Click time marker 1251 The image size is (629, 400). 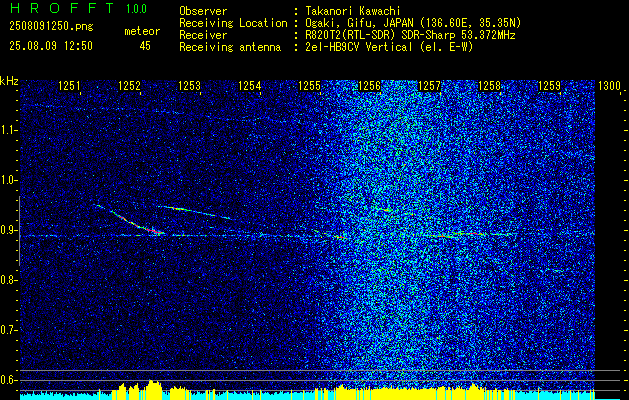pos(69,86)
